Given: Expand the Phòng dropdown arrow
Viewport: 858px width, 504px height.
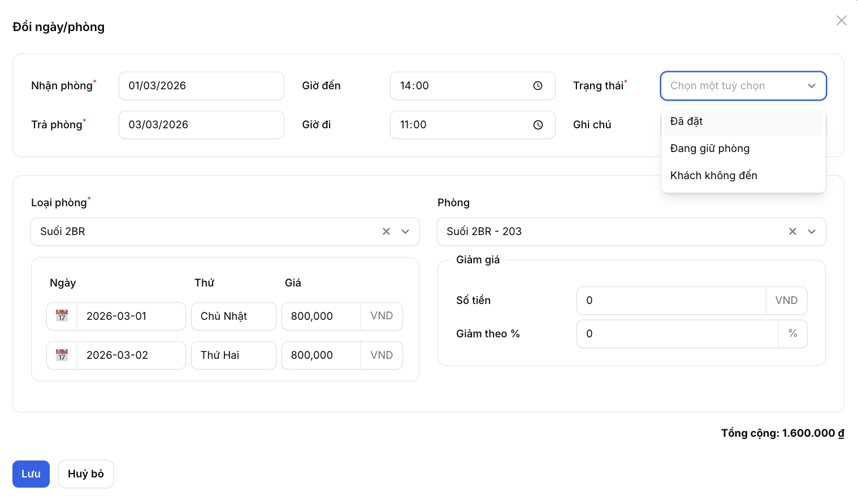Looking at the screenshot, I should (x=812, y=232).
